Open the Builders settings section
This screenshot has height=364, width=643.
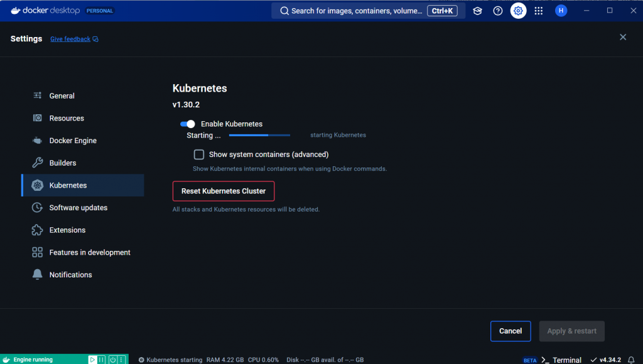tap(83, 163)
